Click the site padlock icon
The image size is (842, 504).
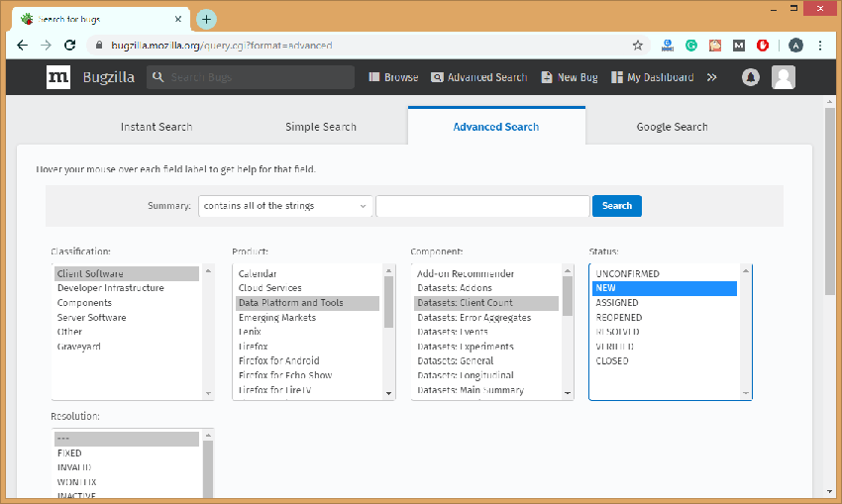click(x=99, y=46)
